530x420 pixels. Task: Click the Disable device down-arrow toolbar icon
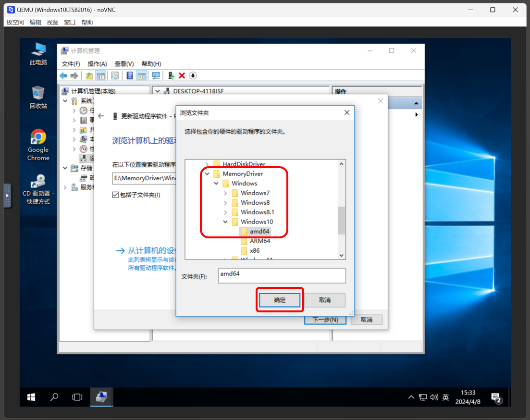pyautogui.click(x=193, y=75)
